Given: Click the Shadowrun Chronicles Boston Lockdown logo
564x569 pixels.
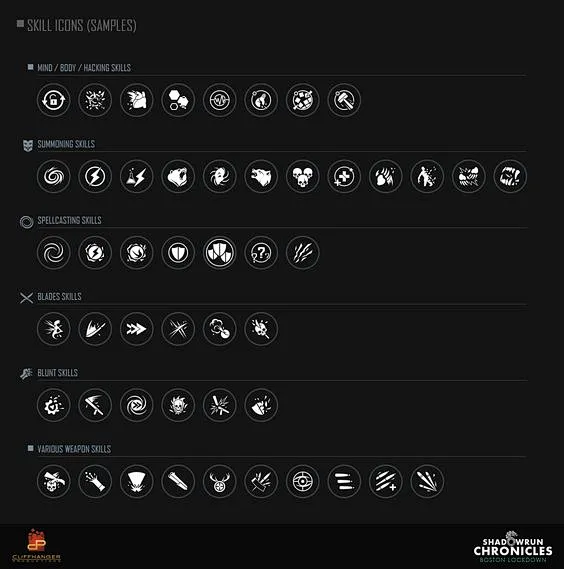Looking at the screenshot, I should tap(512, 547).
